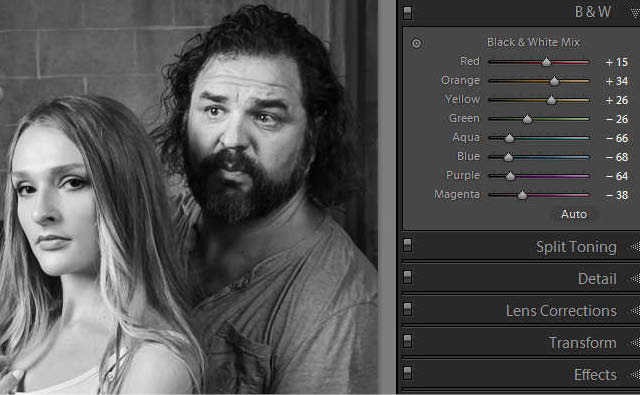Click the Magenta value -38 field
The image size is (640, 395).
pos(616,195)
